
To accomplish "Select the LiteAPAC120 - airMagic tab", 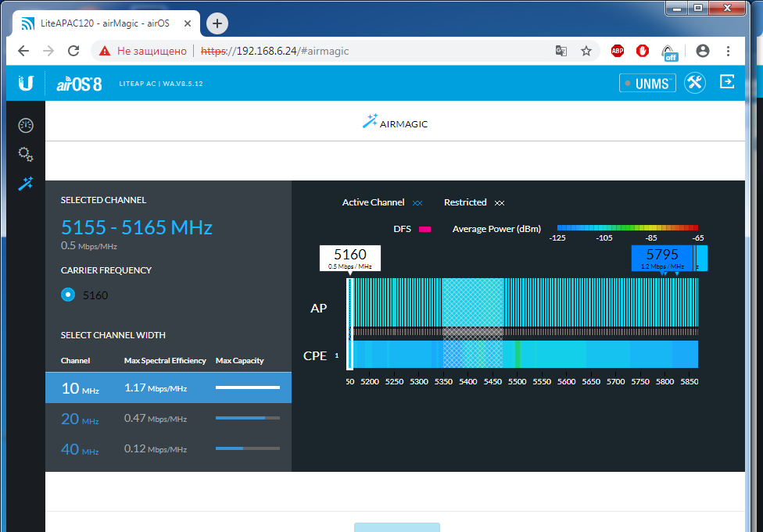I will pos(106,23).
